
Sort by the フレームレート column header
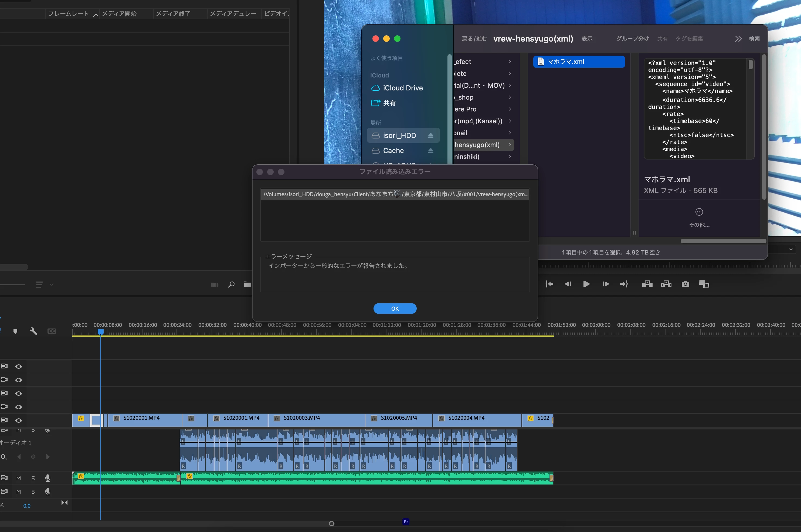point(68,13)
